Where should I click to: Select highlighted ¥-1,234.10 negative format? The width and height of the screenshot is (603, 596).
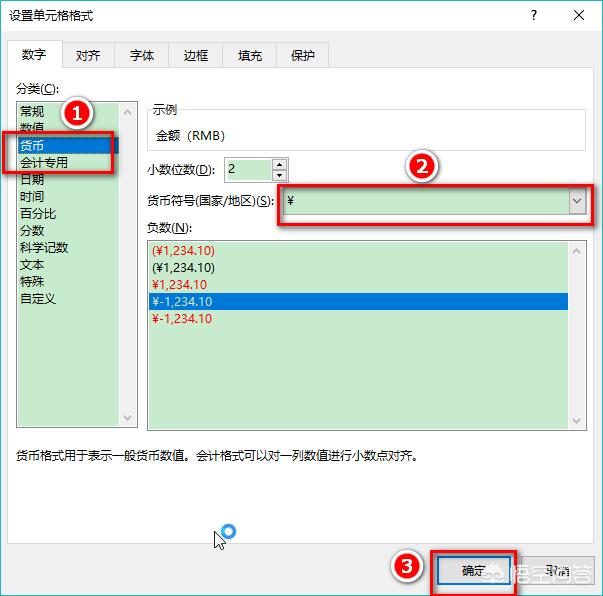point(358,301)
